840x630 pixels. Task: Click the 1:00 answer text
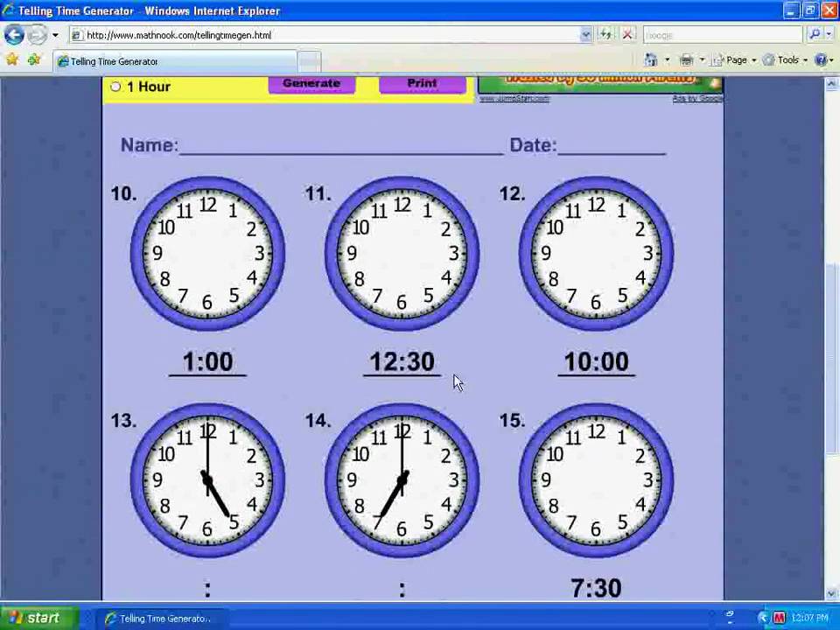coord(208,361)
